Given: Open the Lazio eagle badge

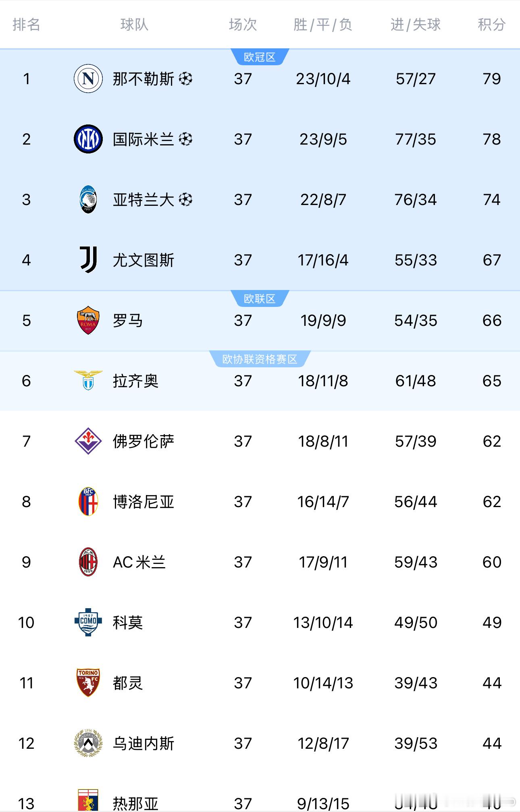Looking at the screenshot, I should (88, 380).
